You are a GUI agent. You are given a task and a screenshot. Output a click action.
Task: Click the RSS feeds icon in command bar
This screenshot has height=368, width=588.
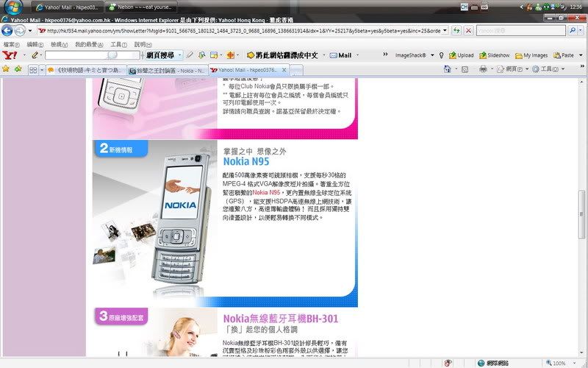(465, 69)
